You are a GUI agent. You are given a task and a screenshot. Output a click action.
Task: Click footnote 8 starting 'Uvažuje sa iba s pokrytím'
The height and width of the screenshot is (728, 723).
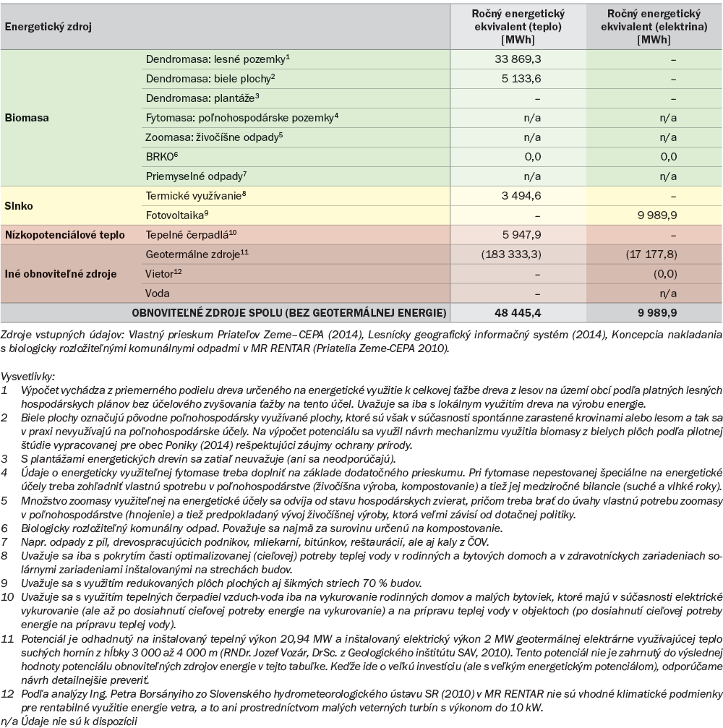coord(361,562)
